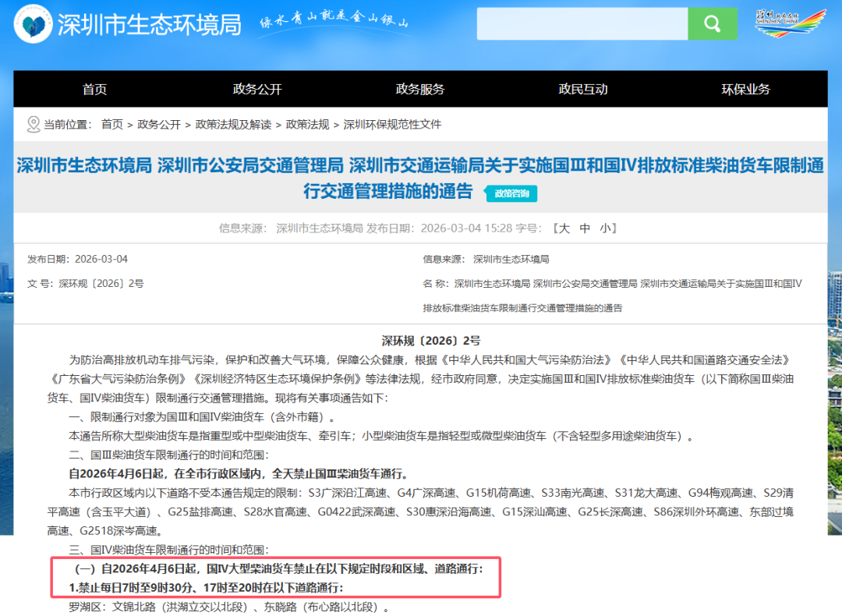Open the 政务公开 navigation menu

[x=256, y=89]
